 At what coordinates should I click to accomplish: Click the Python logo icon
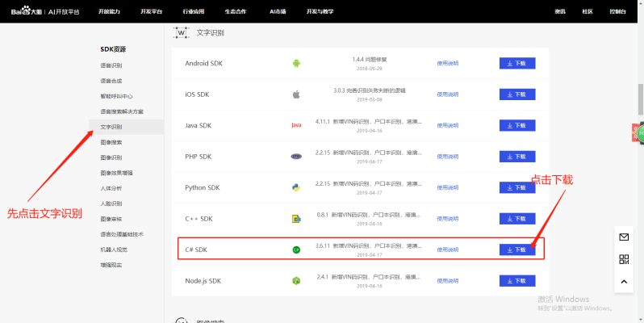(296, 187)
